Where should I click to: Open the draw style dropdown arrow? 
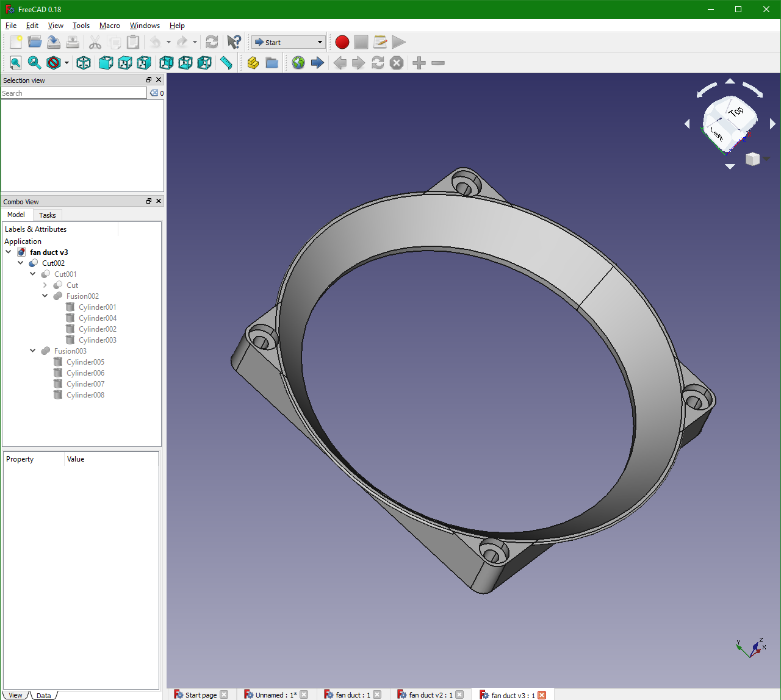tap(67, 63)
